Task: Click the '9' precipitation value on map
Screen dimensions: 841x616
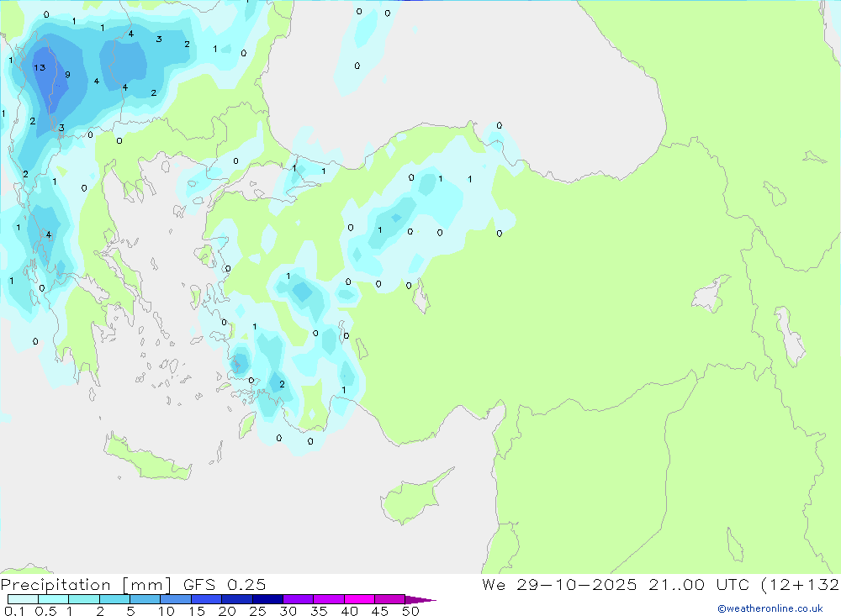Action: [x=67, y=75]
